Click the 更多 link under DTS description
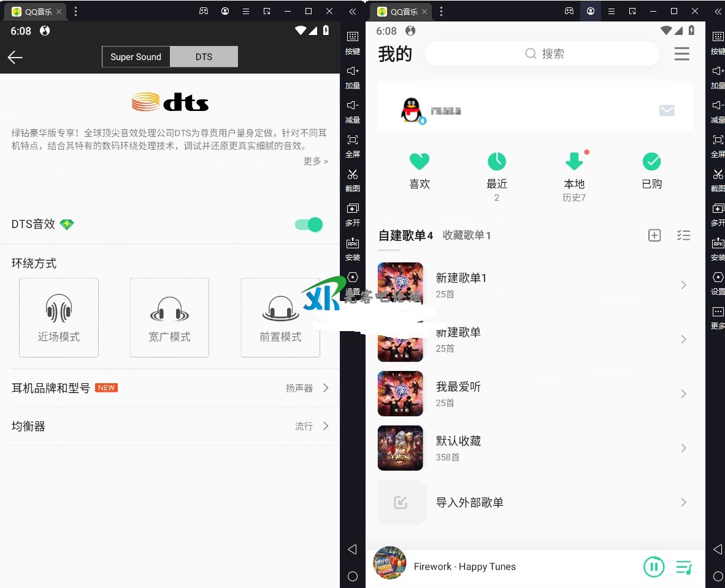The width and height of the screenshot is (725, 588). [315, 161]
